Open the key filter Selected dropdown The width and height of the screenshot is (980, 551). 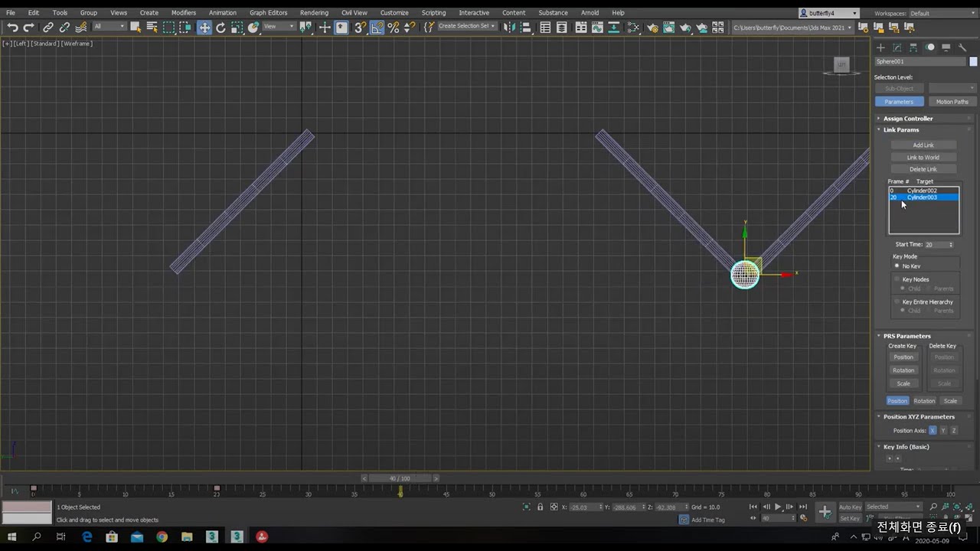893,507
